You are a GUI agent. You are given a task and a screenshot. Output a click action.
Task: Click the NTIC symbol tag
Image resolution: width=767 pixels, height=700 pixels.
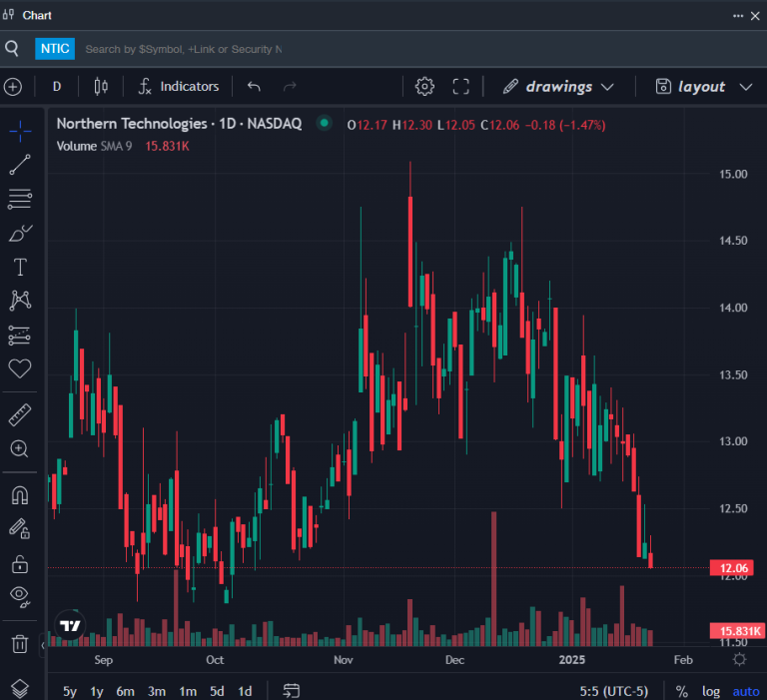click(55, 48)
